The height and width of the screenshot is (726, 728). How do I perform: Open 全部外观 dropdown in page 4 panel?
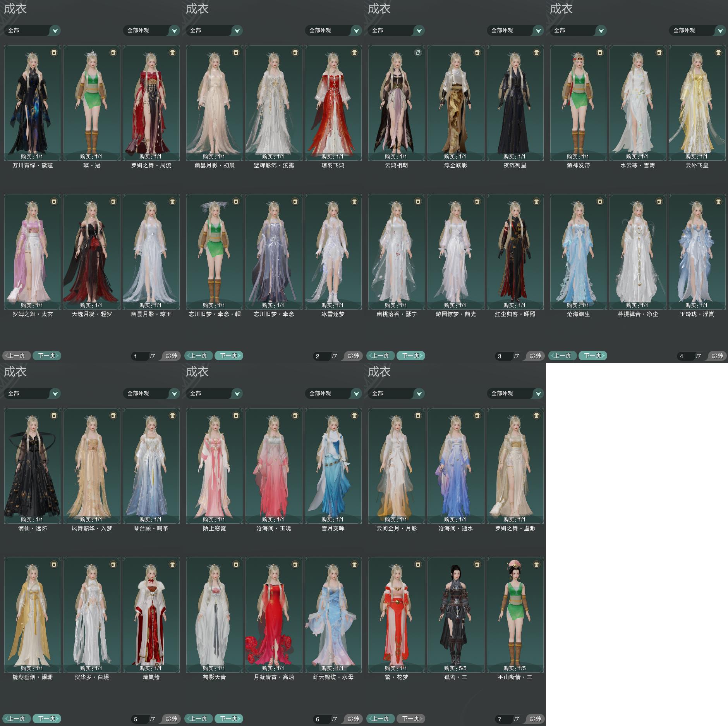697,30
